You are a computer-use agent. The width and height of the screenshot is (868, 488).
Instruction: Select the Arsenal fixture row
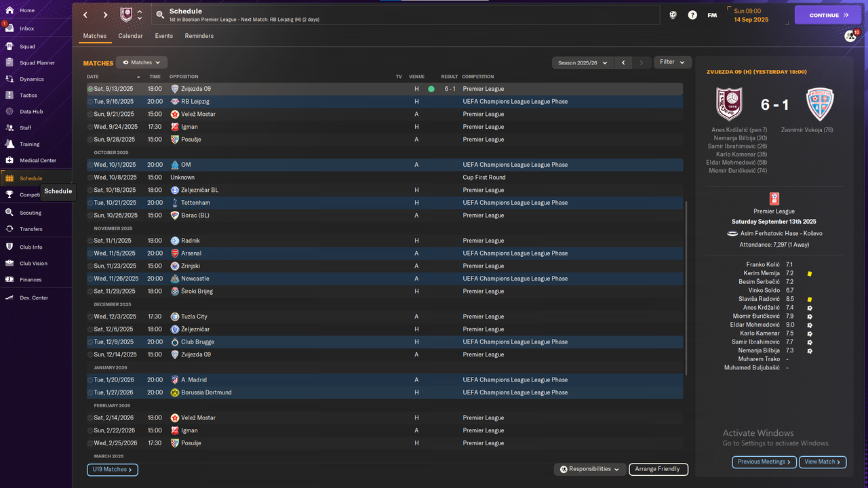384,253
